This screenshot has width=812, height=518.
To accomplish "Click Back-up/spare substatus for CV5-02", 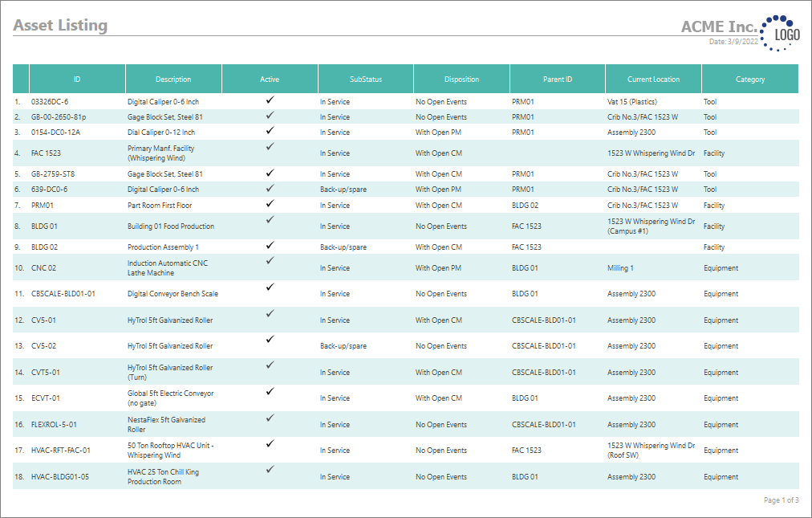I will [x=343, y=346].
